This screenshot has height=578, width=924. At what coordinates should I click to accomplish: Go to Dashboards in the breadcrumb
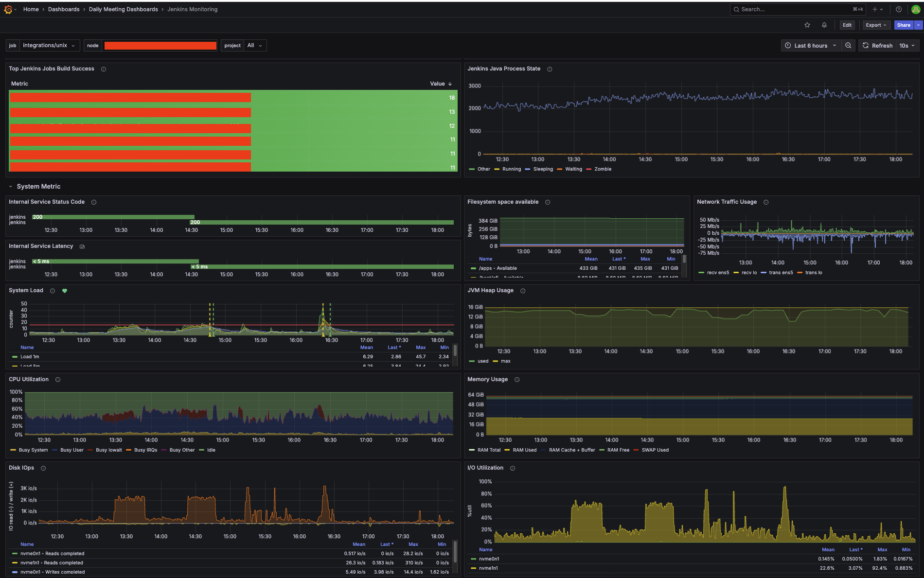(x=64, y=9)
